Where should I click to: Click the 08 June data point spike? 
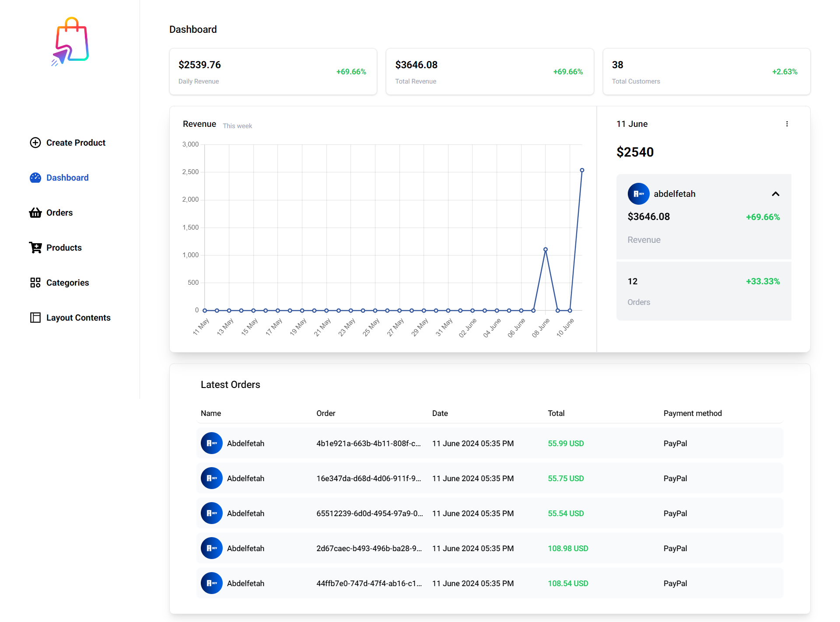[545, 249]
